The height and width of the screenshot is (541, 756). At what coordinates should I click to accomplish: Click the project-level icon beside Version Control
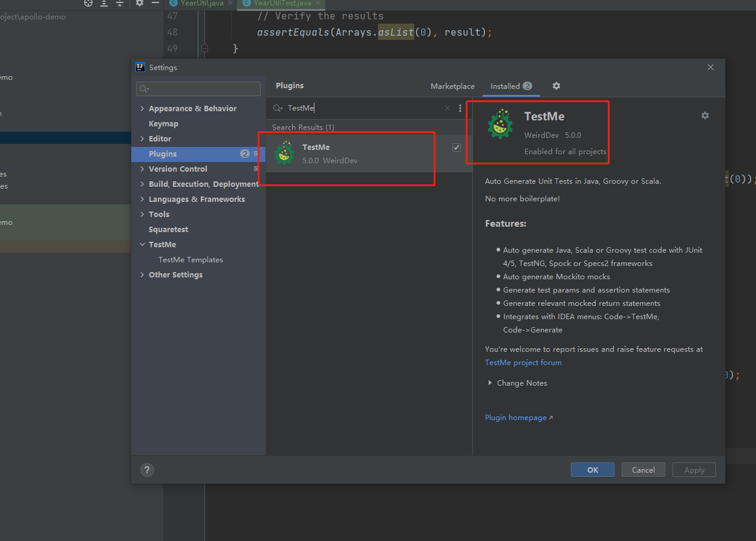click(x=256, y=169)
